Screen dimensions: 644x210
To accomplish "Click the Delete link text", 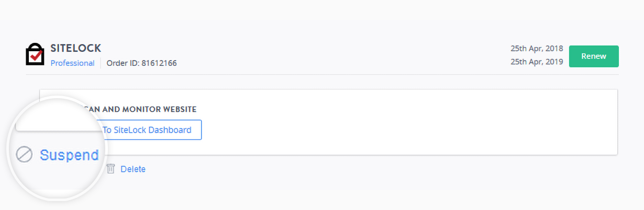I will [133, 169].
